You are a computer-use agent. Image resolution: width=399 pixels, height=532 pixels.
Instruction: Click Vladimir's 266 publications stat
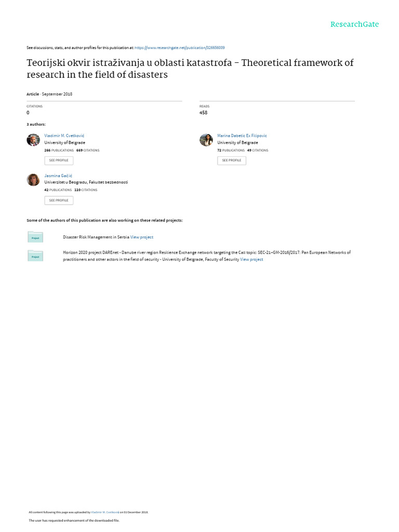pos(59,150)
